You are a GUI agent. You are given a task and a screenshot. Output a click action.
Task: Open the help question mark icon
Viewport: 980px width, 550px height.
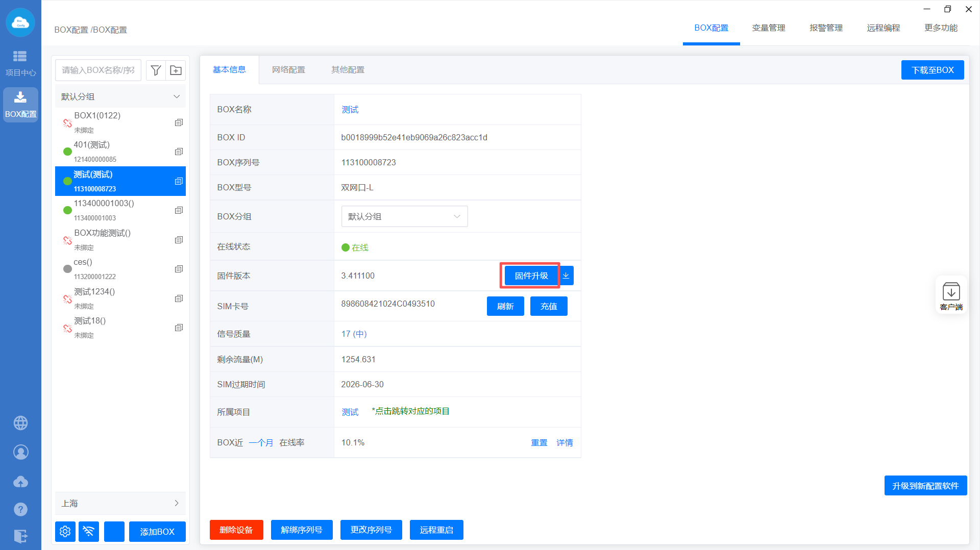click(20, 509)
